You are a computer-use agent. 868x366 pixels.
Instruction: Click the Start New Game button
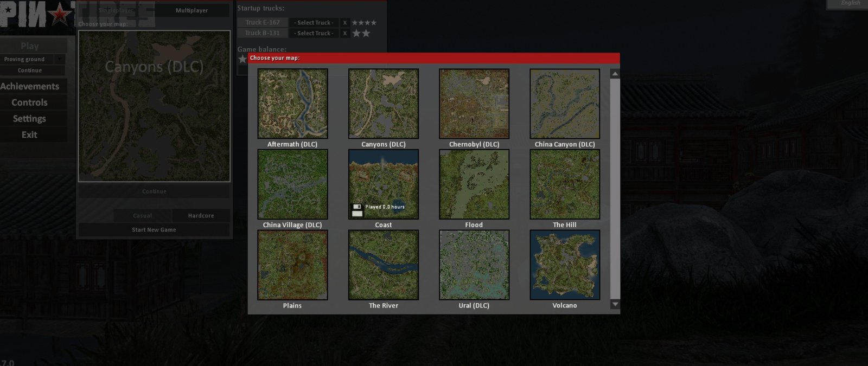tap(154, 230)
